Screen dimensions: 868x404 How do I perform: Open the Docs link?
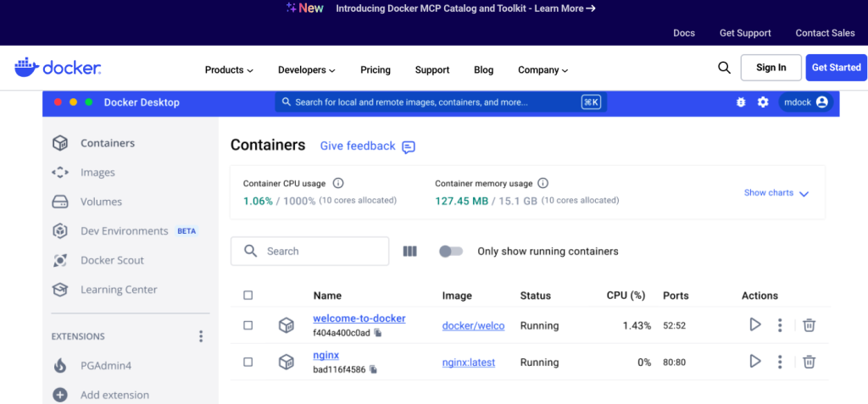(684, 33)
